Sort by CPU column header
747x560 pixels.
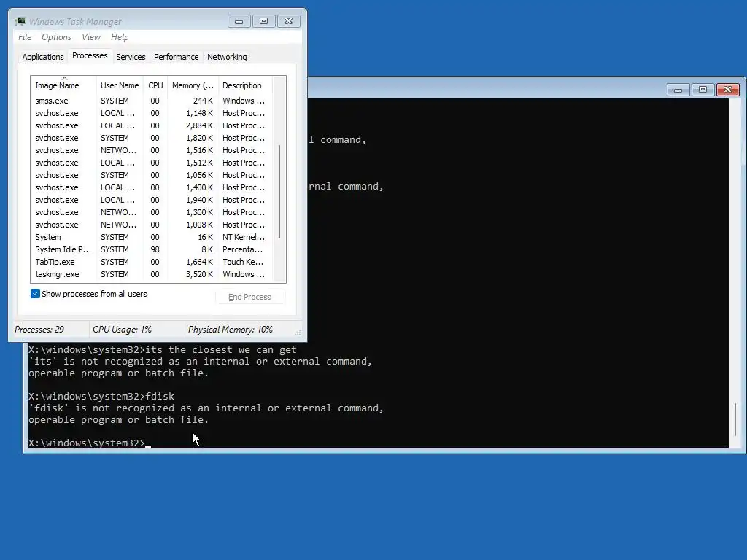tap(155, 85)
